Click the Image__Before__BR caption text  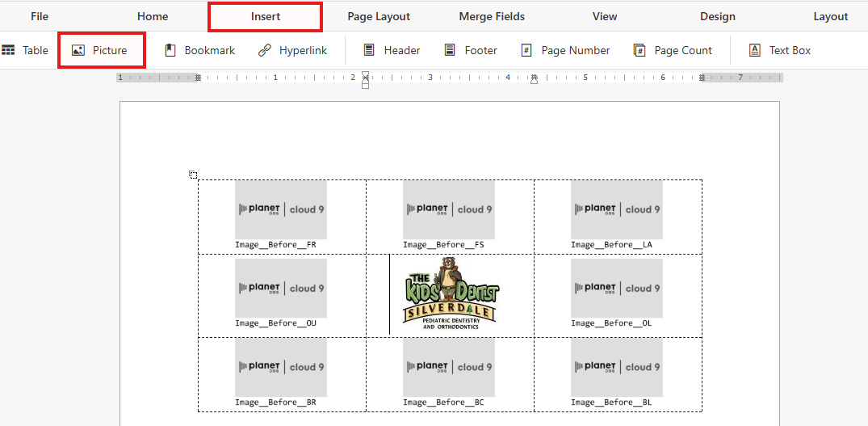pos(275,403)
